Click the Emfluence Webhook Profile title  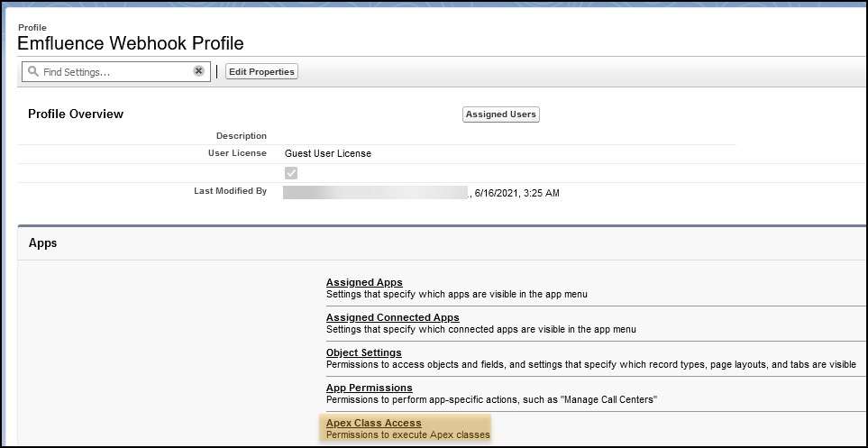(131, 43)
